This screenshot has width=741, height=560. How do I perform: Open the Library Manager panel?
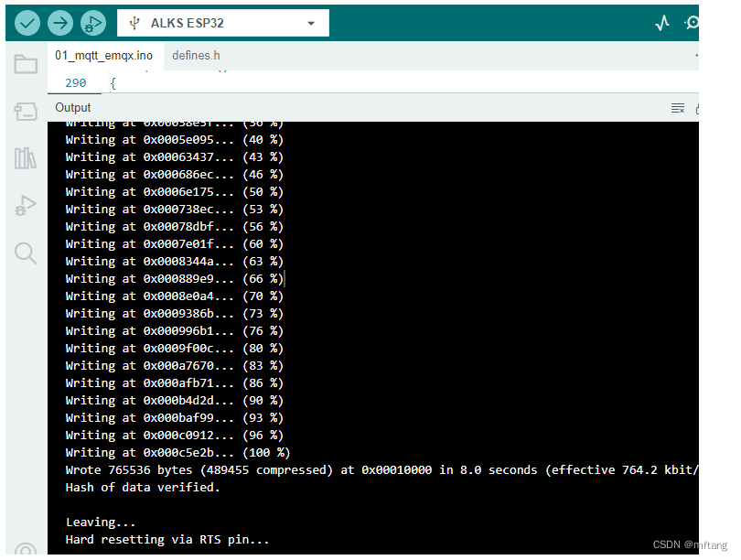pos(25,157)
